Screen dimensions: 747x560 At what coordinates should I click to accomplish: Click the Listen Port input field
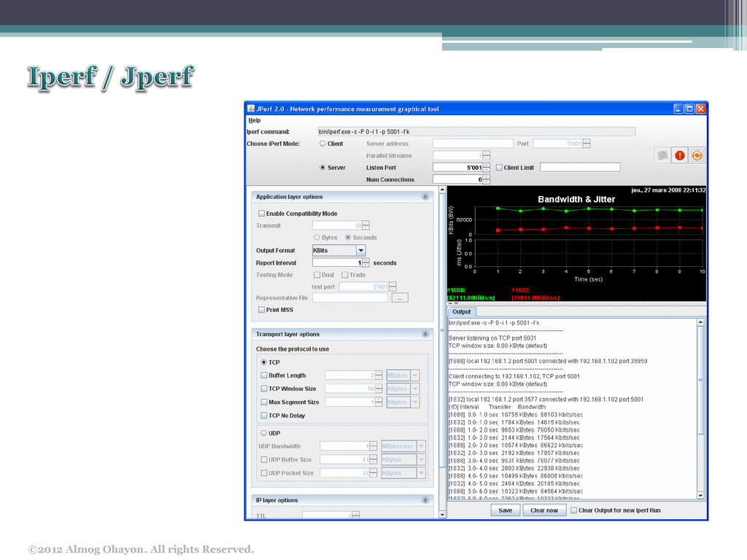(x=458, y=168)
